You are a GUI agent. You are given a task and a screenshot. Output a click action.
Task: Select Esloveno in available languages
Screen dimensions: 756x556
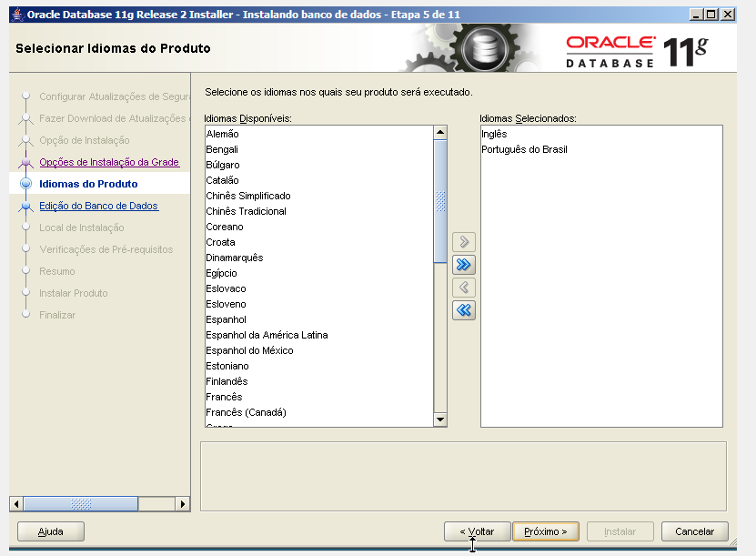pos(319,304)
